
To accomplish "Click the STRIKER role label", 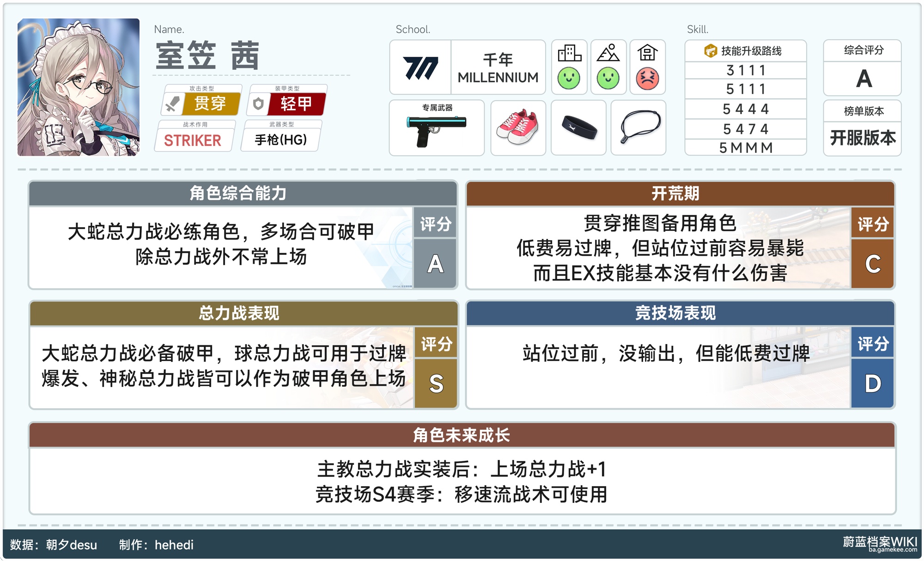I will point(193,140).
